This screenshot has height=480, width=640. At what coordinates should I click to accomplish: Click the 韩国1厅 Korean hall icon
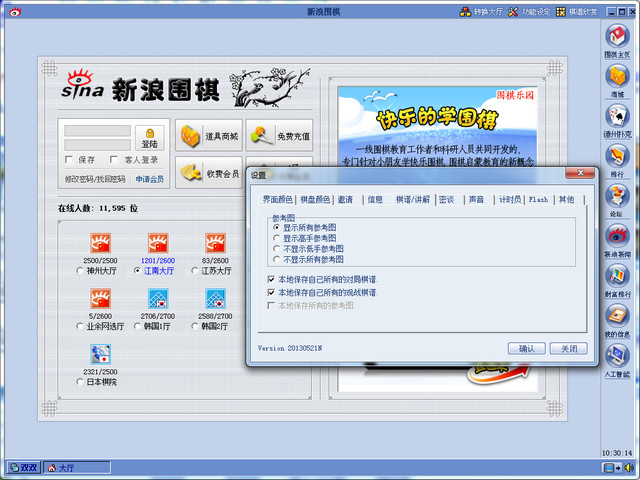[158, 298]
